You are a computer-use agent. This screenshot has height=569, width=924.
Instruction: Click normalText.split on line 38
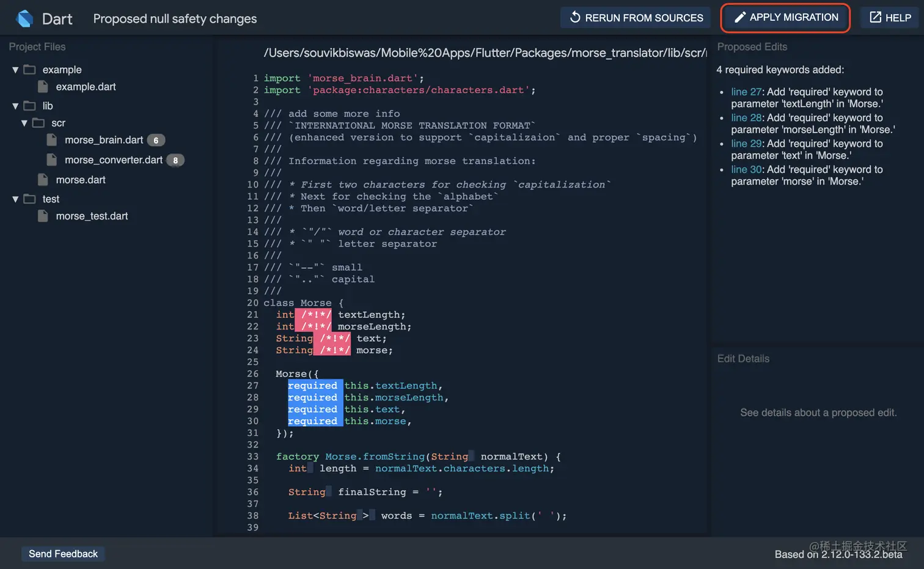pyautogui.click(x=481, y=516)
